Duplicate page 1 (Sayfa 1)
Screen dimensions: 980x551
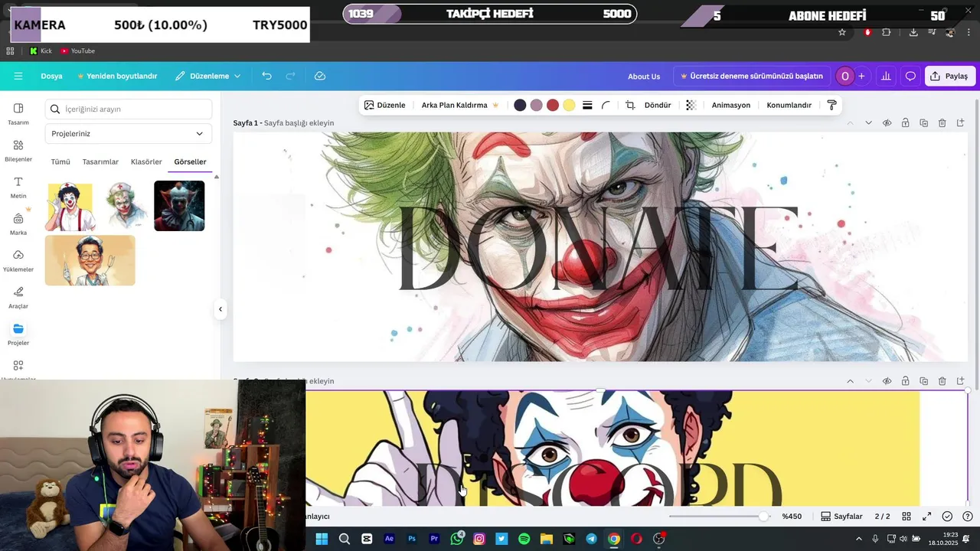[923, 122]
